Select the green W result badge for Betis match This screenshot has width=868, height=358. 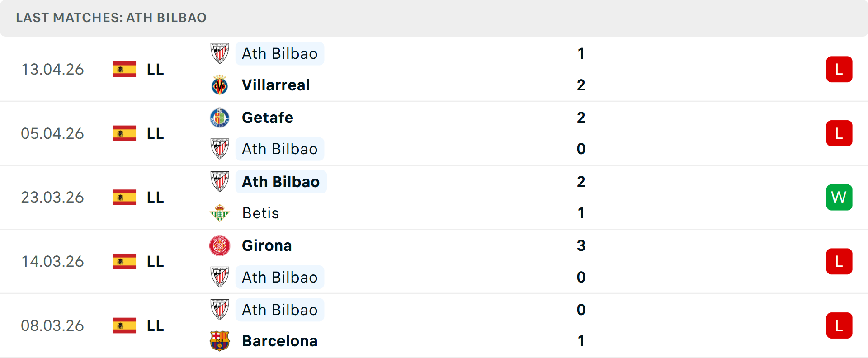click(839, 197)
